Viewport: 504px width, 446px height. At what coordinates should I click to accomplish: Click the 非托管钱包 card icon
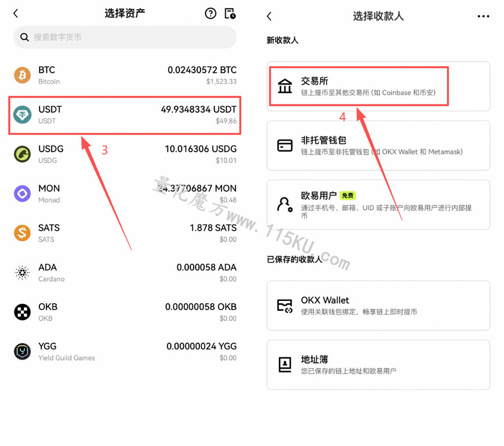click(285, 145)
